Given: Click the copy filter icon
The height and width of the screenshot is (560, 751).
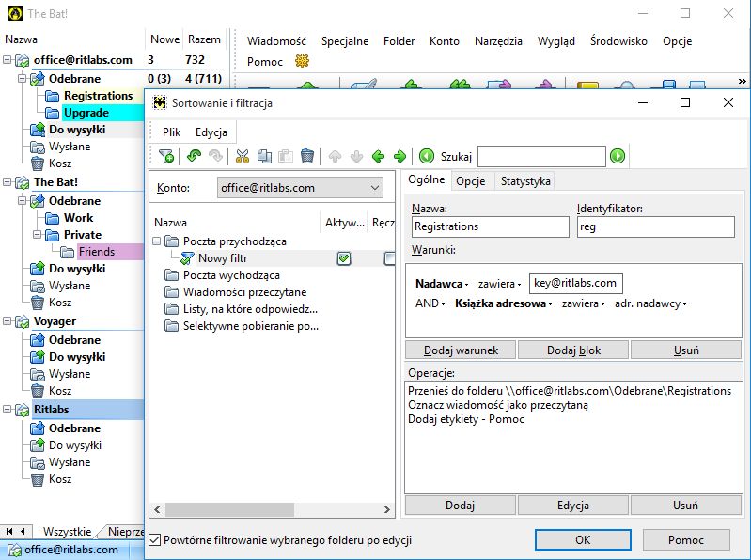Looking at the screenshot, I should pyautogui.click(x=264, y=156).
